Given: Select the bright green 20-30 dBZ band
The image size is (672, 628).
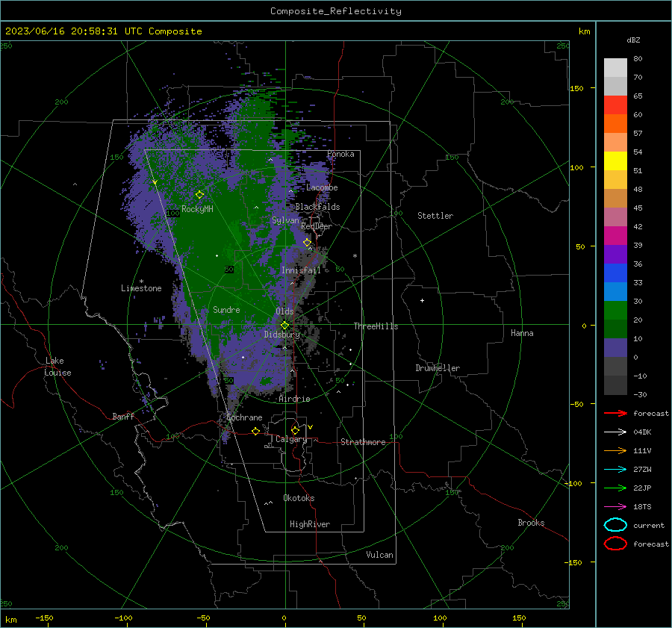Looking at the screenshot, I should point(615,311).
